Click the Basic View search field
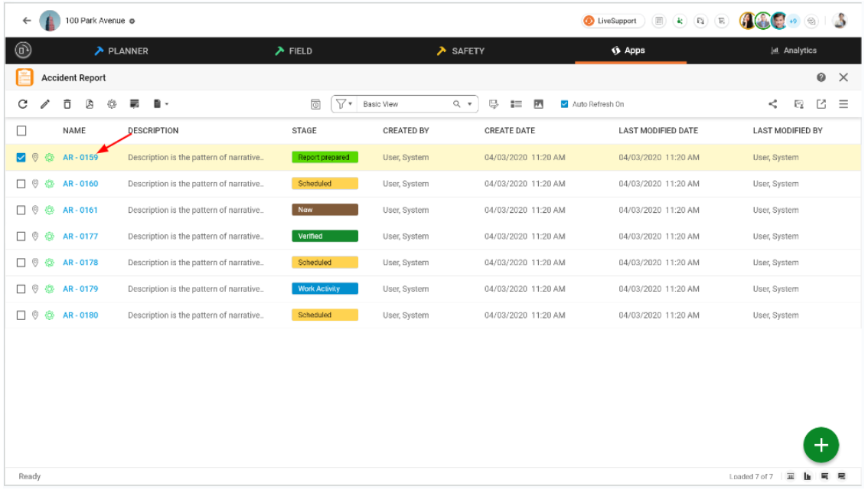The height and width of the screenshot is (490, 868). pos(405,104)
